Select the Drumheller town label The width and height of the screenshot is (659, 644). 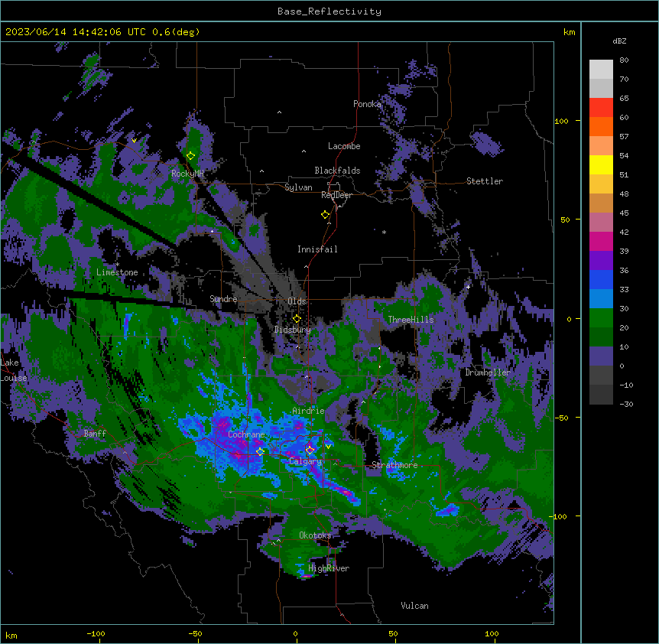click(488, 372)
